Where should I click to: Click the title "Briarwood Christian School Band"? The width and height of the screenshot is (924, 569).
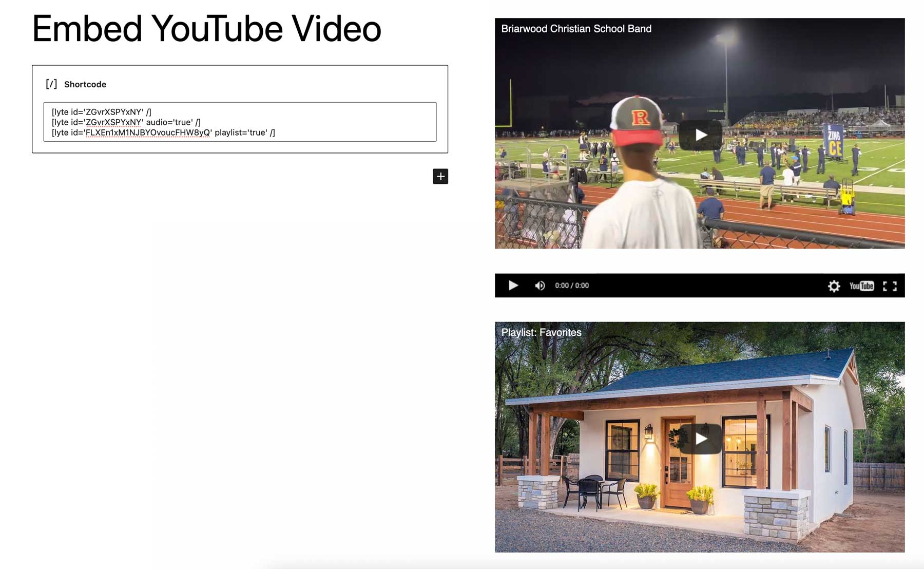[576, 29]
